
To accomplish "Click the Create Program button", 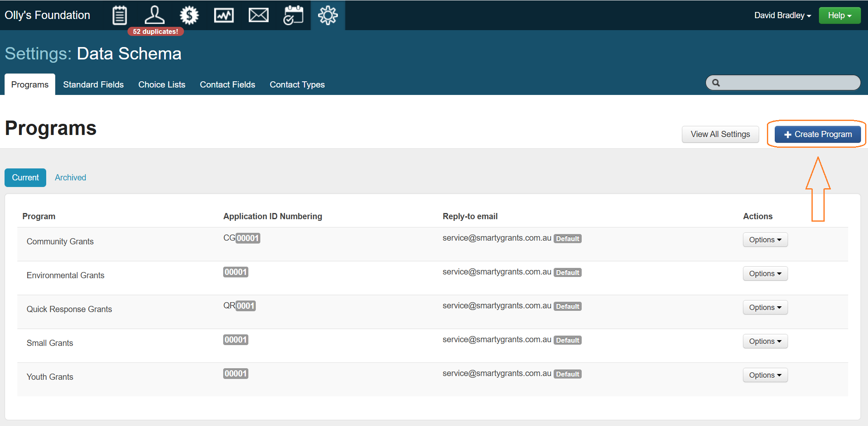I will [x=817, y=134].
